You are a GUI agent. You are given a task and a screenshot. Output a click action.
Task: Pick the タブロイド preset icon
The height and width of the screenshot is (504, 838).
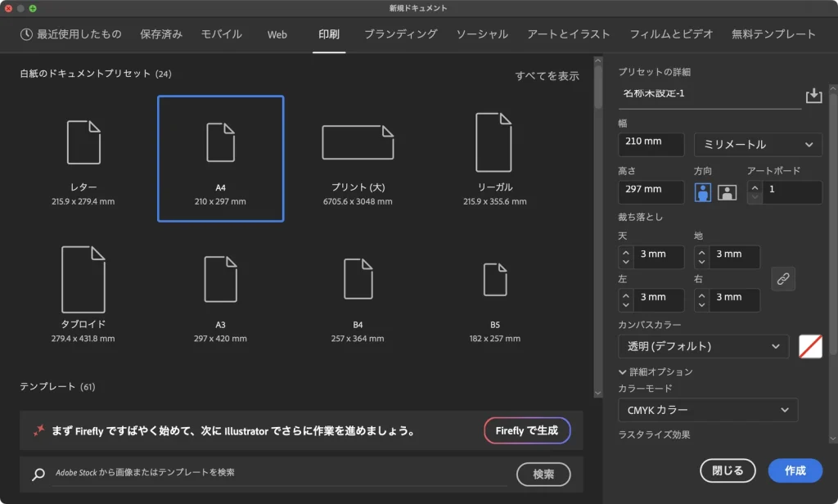click(83, 279)
